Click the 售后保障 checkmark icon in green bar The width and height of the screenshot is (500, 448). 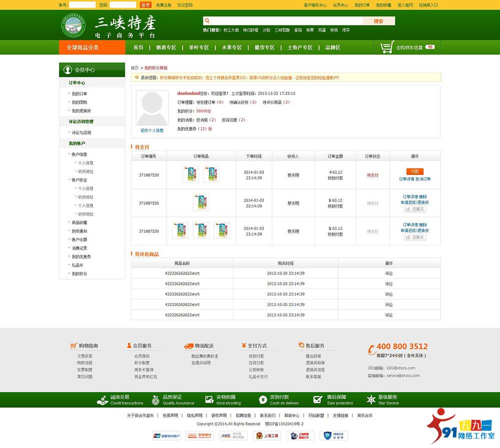pos(317,399)
